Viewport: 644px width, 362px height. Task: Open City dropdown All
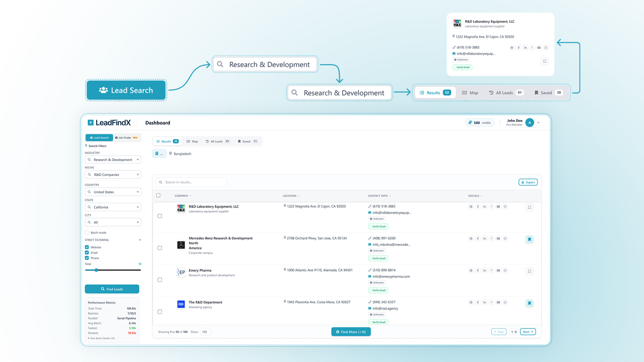point(113,222)
